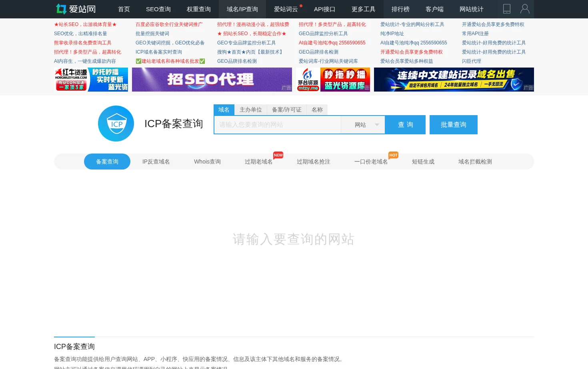Open the 网站统计 navigation item

472,9
